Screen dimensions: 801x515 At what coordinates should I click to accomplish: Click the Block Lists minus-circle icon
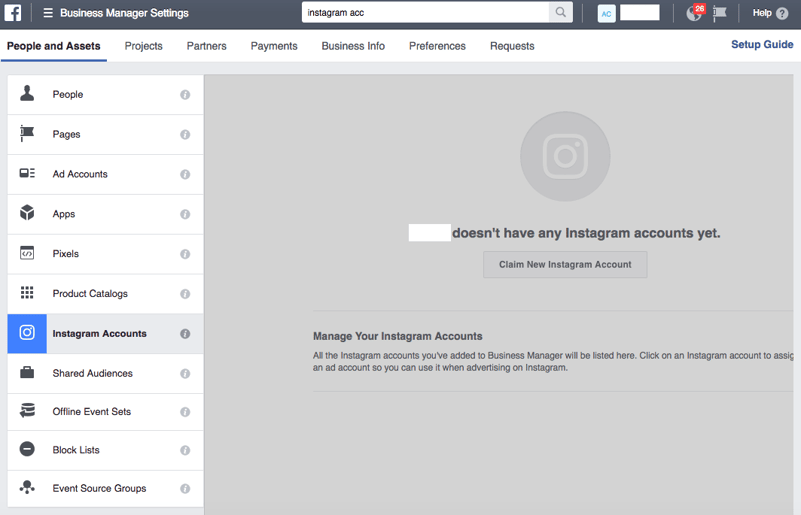pos(27,449)
